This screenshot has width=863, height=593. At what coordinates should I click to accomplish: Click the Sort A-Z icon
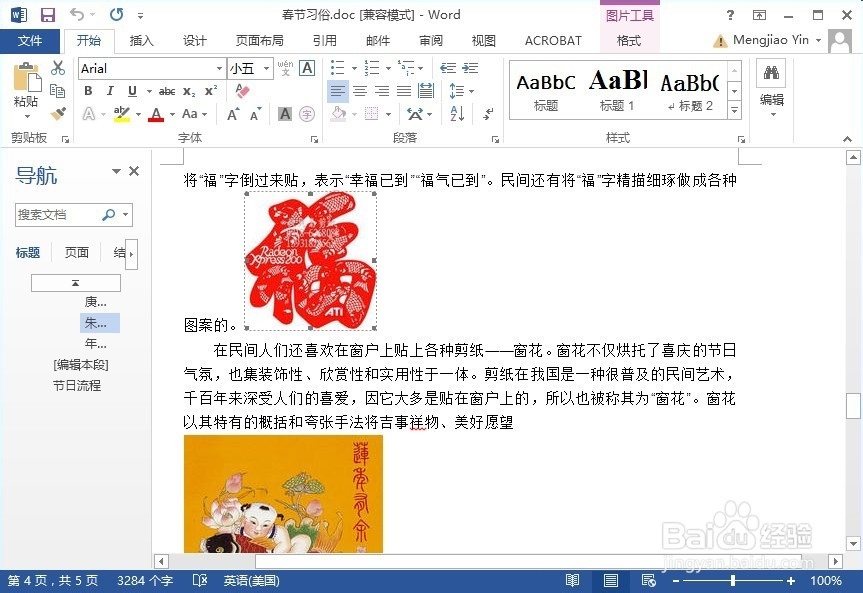click(x=457, y=114)
